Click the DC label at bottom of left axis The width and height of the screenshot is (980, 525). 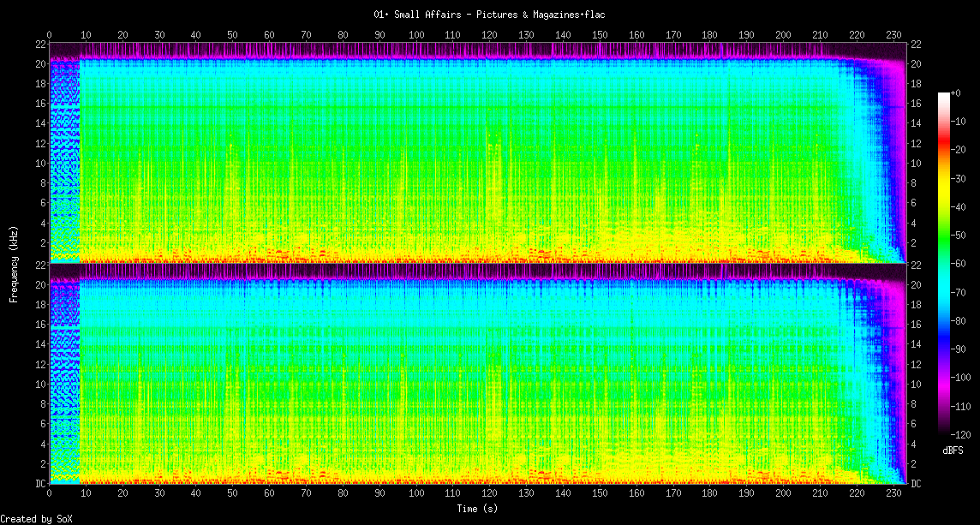coord(39,484)
